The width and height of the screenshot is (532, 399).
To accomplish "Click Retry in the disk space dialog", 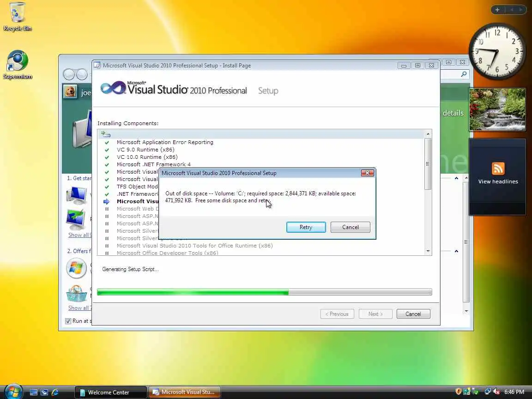I will tap(306, 227).
